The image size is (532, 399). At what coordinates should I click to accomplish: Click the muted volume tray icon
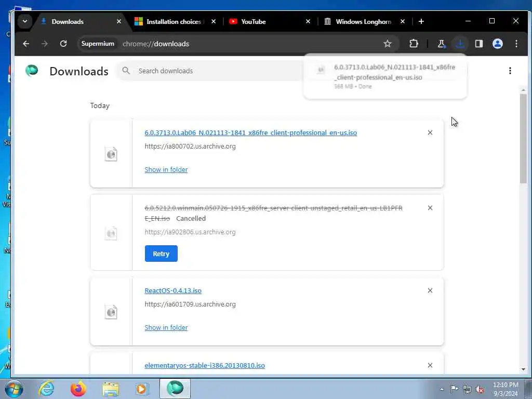coord(480,389)
